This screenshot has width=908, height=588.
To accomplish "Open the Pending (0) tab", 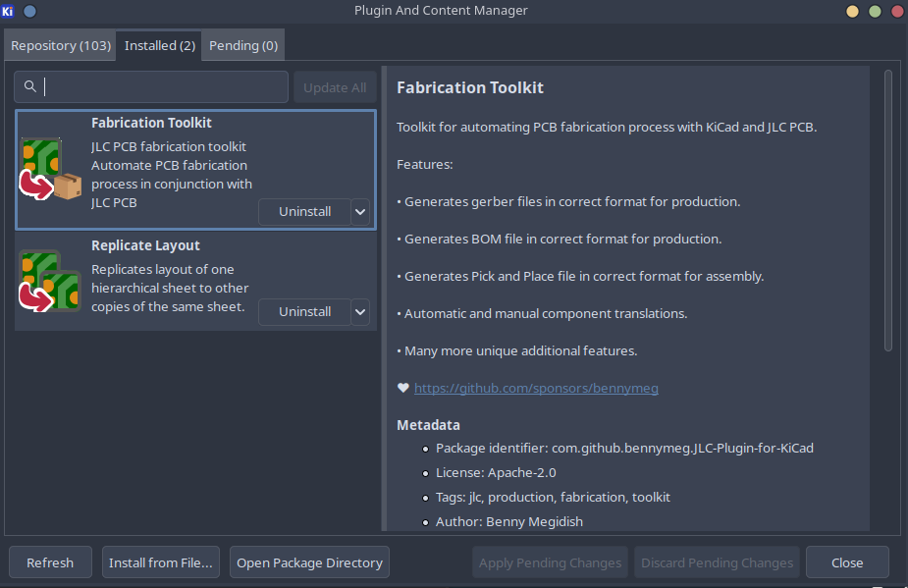I will tap(243, 45).
